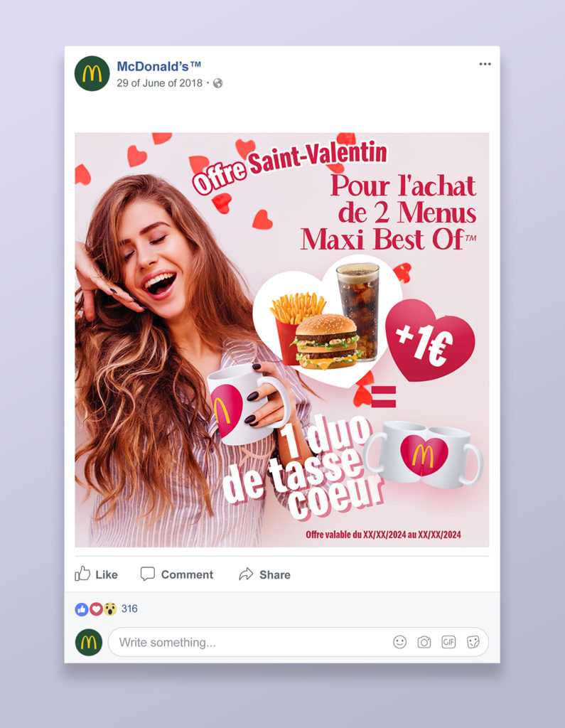Viewport: 565px width, 728px height.
Task: Click the McDonald's avatar beside comment box
Action: pos(89,642)
